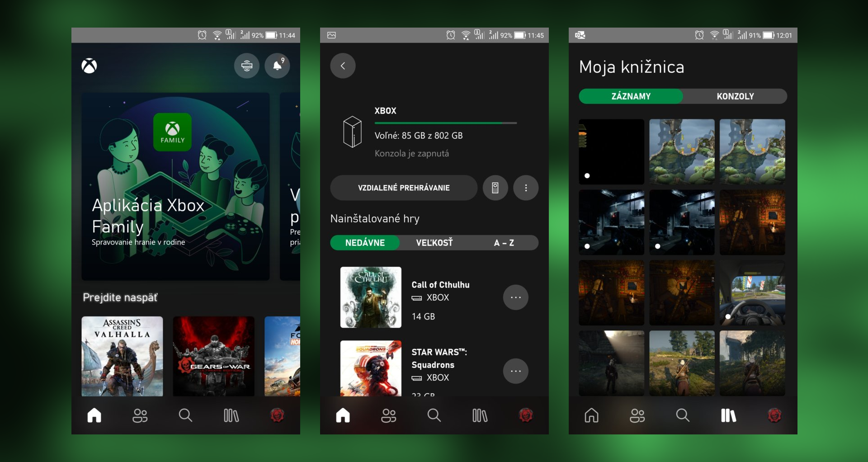
Task: Open Aplikácia Xbox Family promo card
Action: [x=175, y=187]
